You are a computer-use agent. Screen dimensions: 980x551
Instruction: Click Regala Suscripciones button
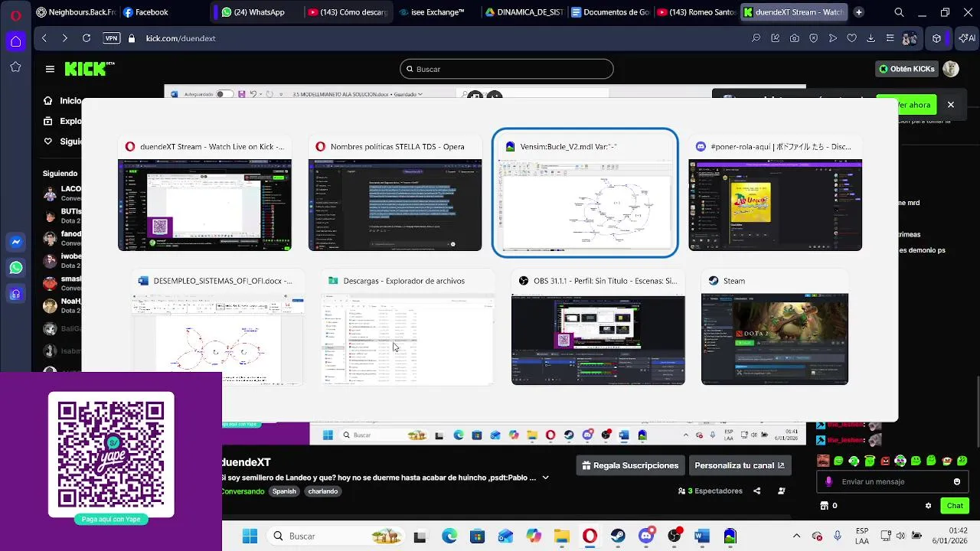pyautogui.click(x=630, y=465)
